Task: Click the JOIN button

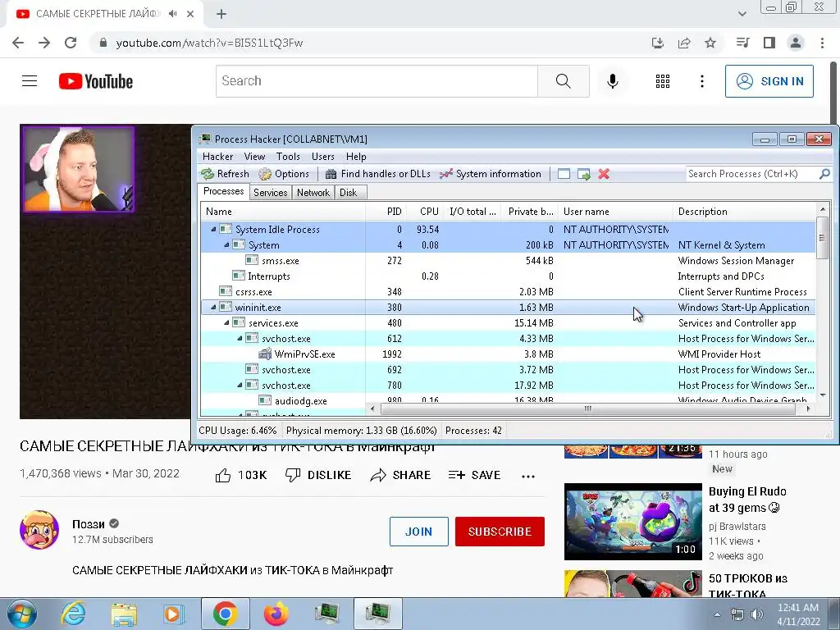Action: [x=419, y=532]
